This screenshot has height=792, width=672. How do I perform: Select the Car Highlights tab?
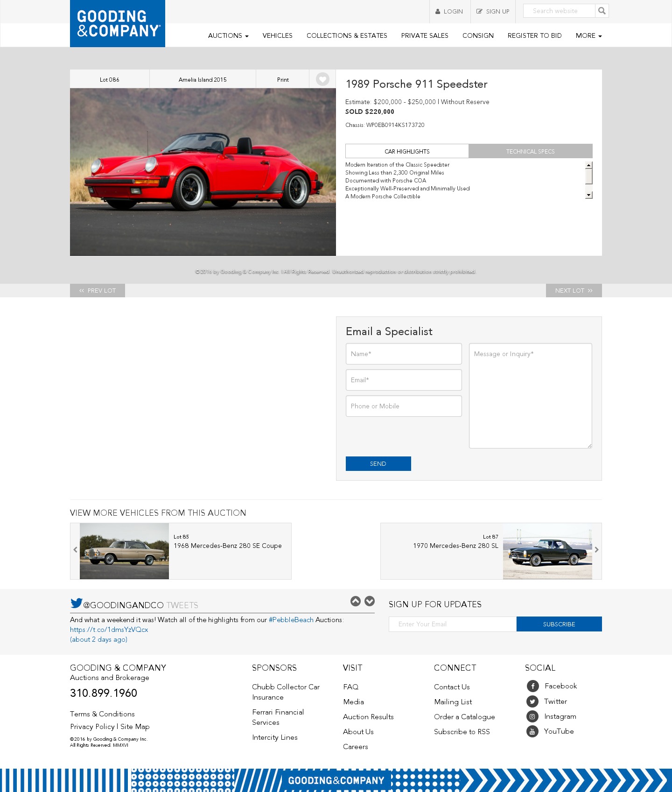coord(407,151)
